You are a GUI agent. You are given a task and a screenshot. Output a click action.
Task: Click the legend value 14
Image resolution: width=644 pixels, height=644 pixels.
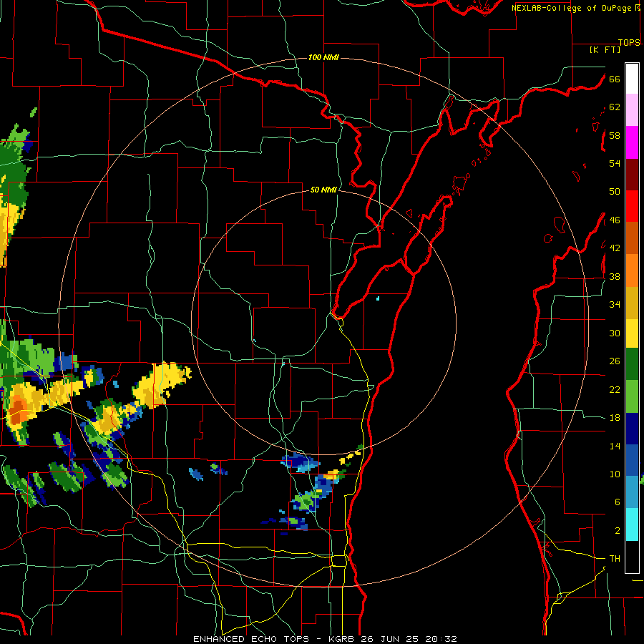[x=615, y=446]
